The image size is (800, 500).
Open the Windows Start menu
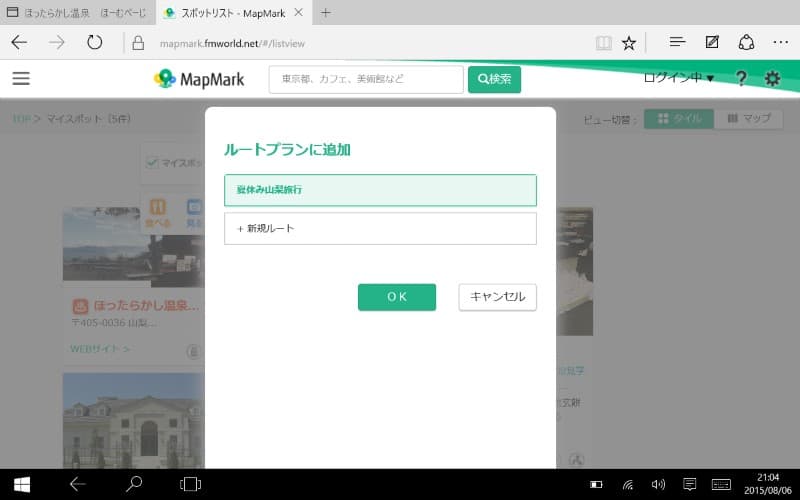tap(21, 484)
